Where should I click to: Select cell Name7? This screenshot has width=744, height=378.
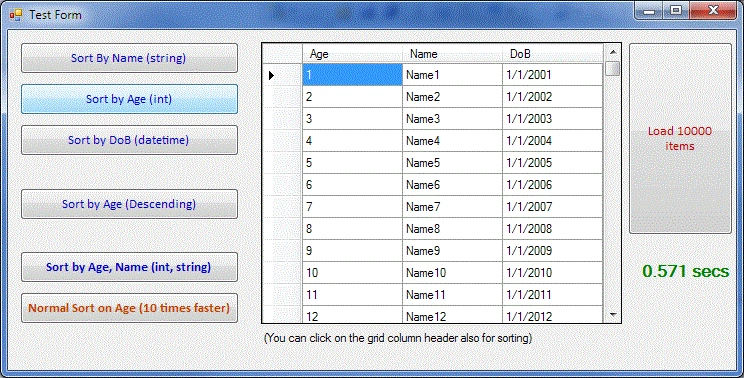tap(452, 207)
